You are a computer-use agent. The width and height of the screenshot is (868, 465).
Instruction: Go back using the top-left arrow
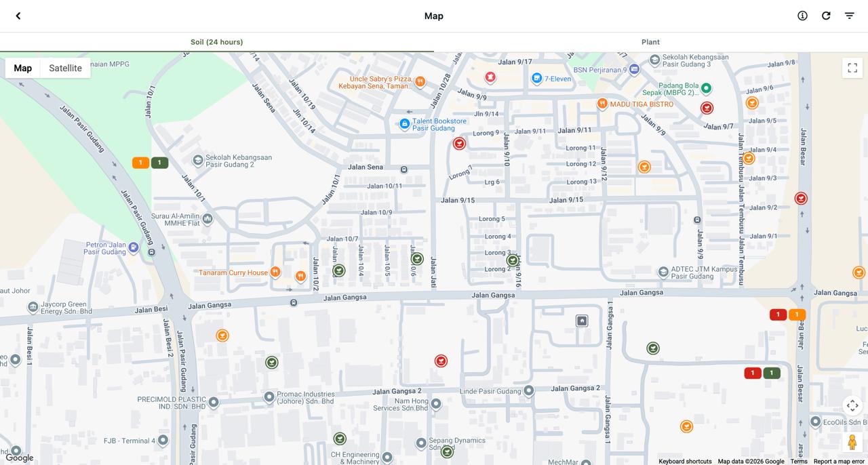tap(18, 16)
